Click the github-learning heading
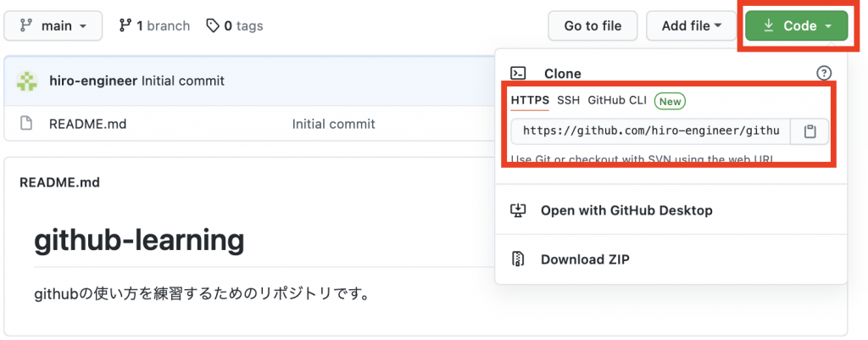Screen dimensions: 868x340 click(x=139, y=240)
